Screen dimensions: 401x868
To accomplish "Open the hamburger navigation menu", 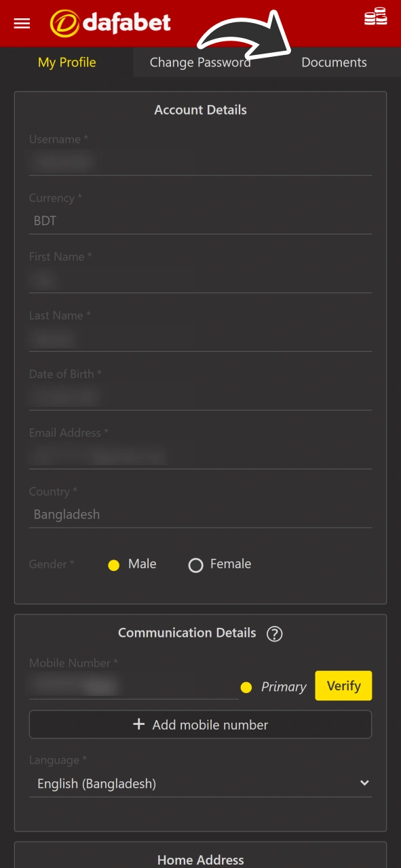I will 22,23.
